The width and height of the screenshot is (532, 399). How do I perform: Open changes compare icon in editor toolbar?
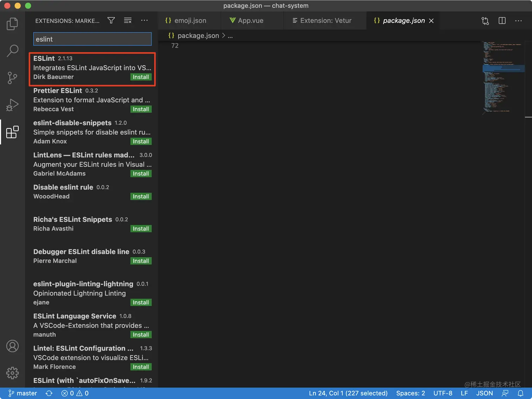(x=485, y=21)
